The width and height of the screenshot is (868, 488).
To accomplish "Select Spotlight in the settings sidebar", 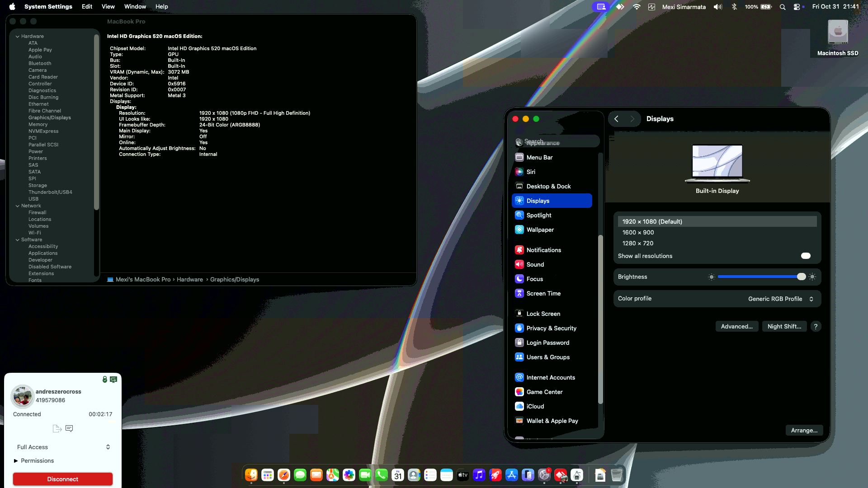I will (x=552, y=215).
